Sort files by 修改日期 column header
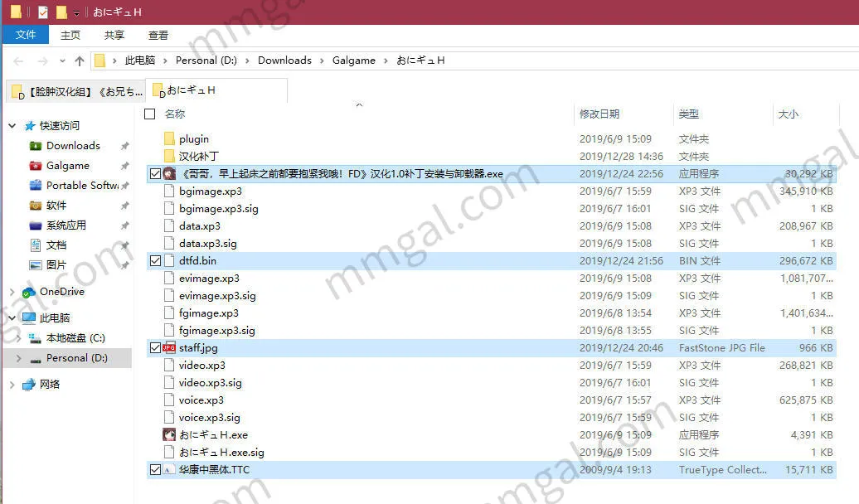 pyautogui.click(x=599, y=114)
